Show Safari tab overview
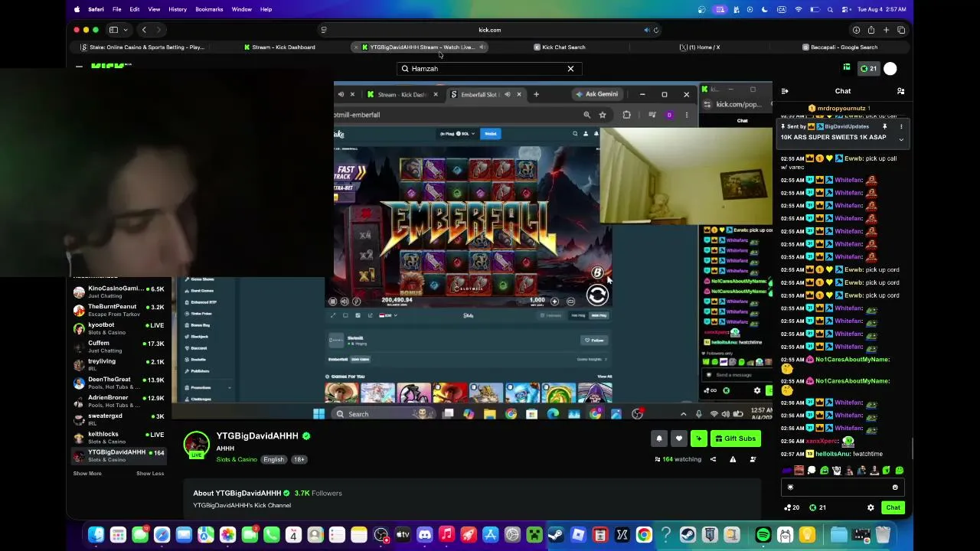Viewport: 980px width, 551px height. (901, 30)
